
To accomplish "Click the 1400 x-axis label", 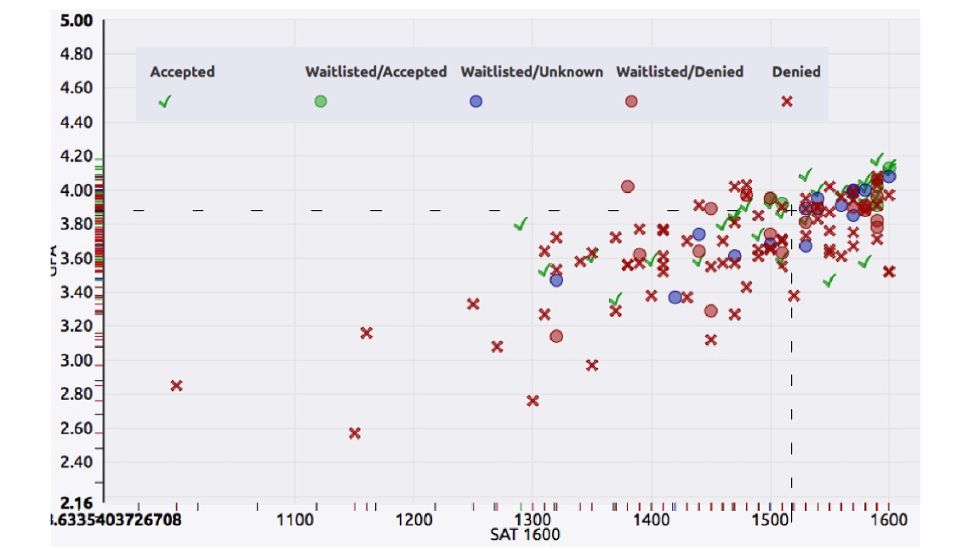I will [x=652, y=520].
